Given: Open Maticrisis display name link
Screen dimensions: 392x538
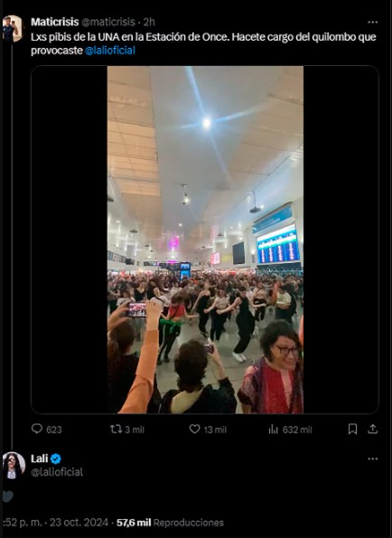Looking at the screenshot, I should tap(55, 22).
